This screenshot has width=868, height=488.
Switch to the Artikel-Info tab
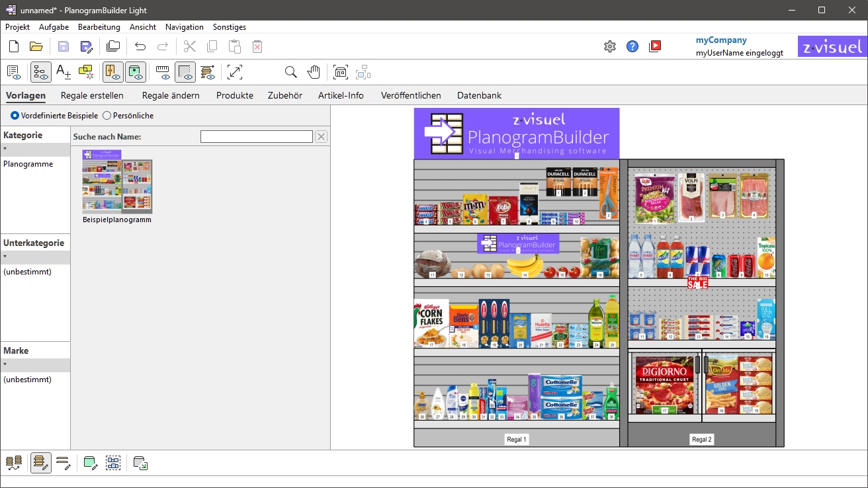point(341,95)
